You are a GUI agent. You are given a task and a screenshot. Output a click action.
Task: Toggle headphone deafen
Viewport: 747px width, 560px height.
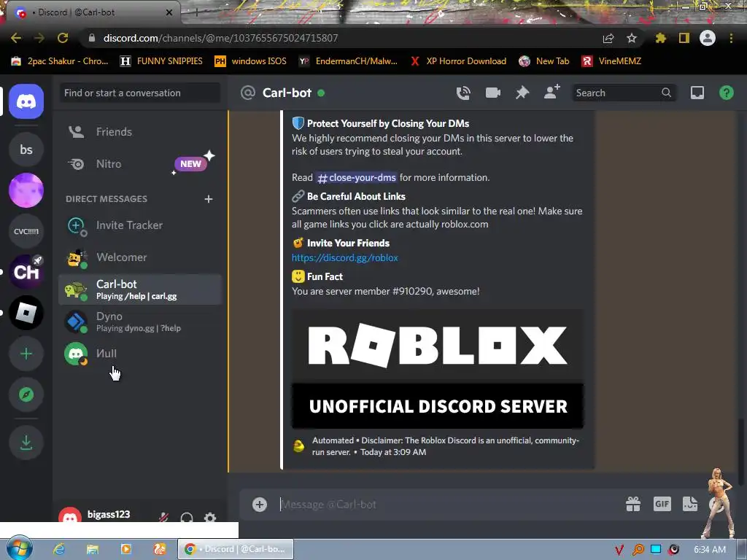[187, 516]
